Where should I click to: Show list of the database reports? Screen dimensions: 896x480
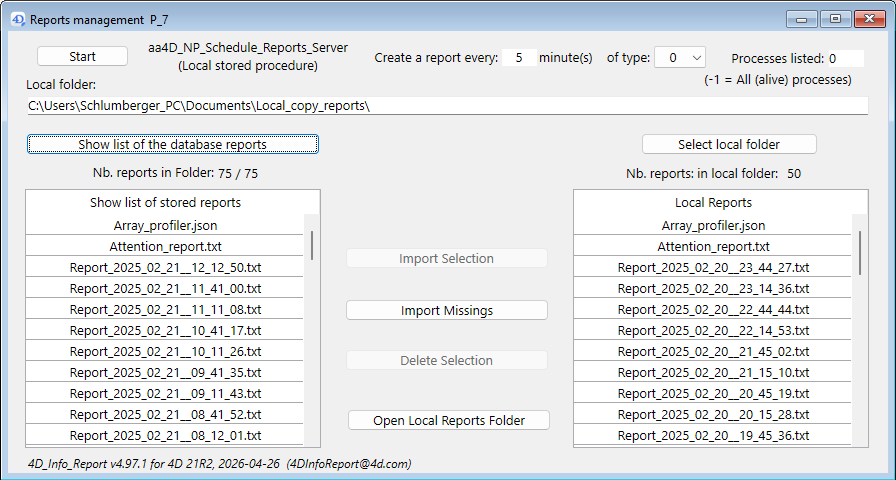[x=172, y=144]
